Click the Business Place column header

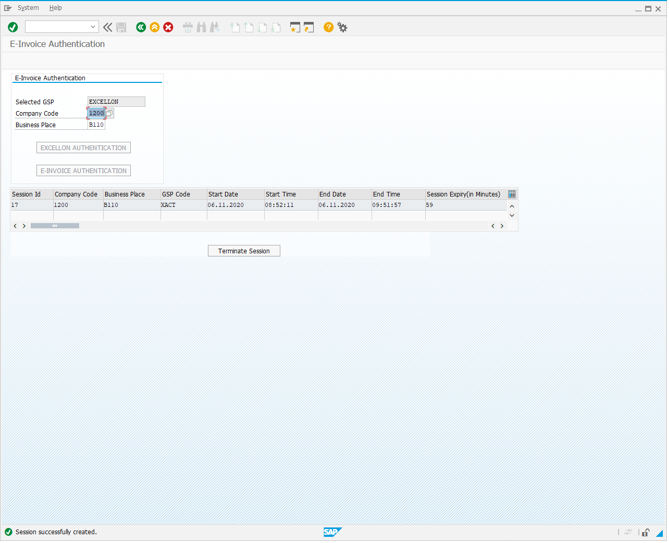pos(132,194)
